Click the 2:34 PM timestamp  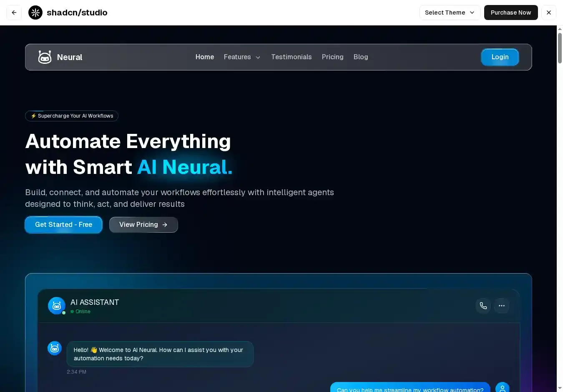pyautogui.click(x=77, y=372)
